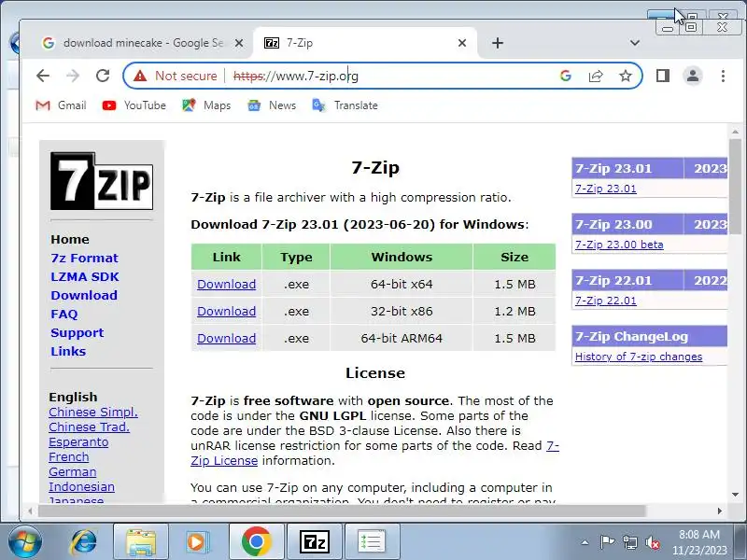
Task: Open the Gmail bookmark
Action: tap(61, 105)
